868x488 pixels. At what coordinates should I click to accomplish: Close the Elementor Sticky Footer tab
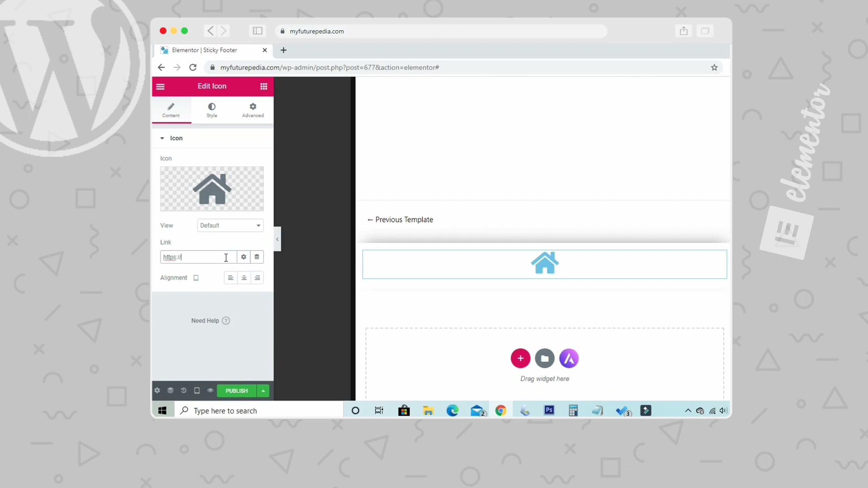[x=265, y=50]
